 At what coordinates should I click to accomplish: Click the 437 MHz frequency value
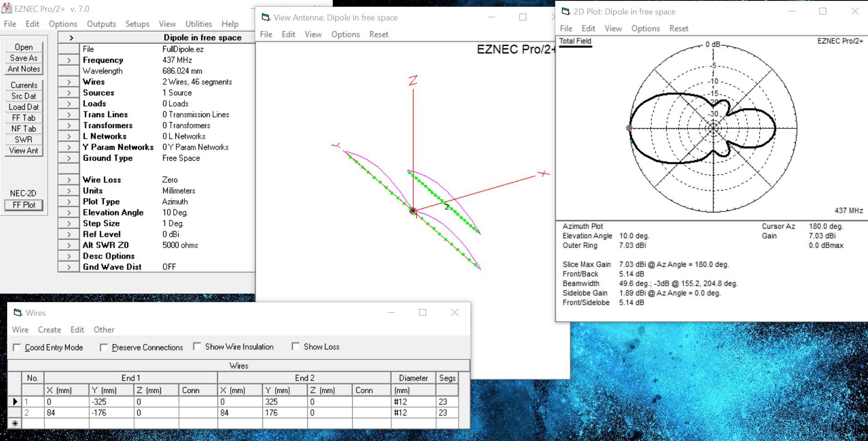point(177,60)
